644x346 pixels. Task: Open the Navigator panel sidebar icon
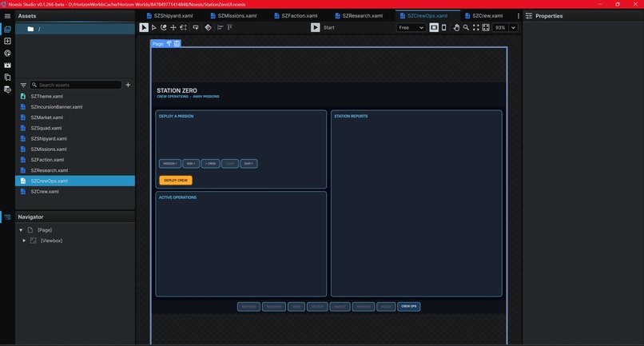tap(7, 217)
